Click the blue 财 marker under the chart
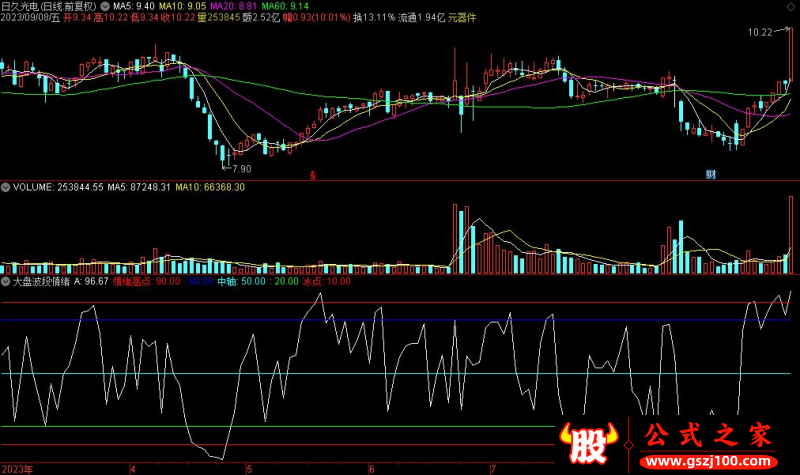 pyautogui.click(x=710, y=174)
